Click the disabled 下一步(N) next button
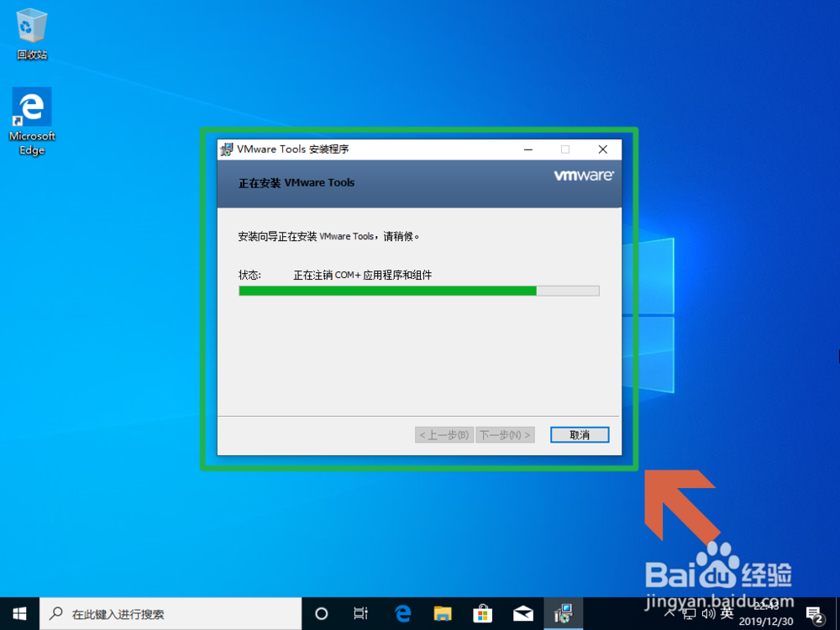The width and height of the screenshot is (840, 630). tap(505, 435)
